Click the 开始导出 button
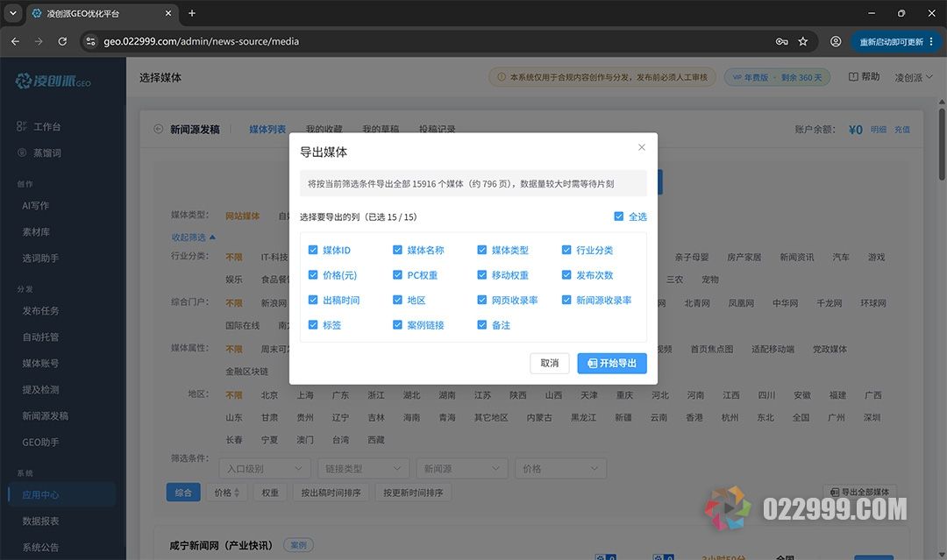The image size is (947, 560). tap(612, 364)
